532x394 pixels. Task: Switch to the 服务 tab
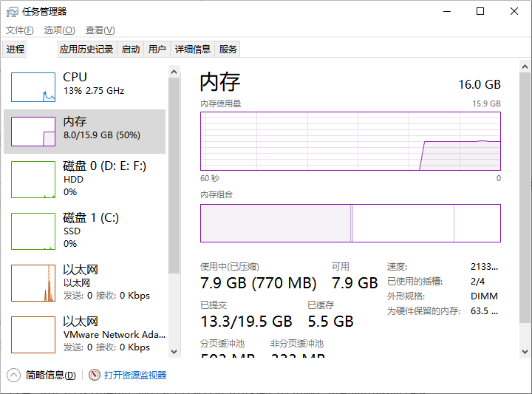coord(228,50)
